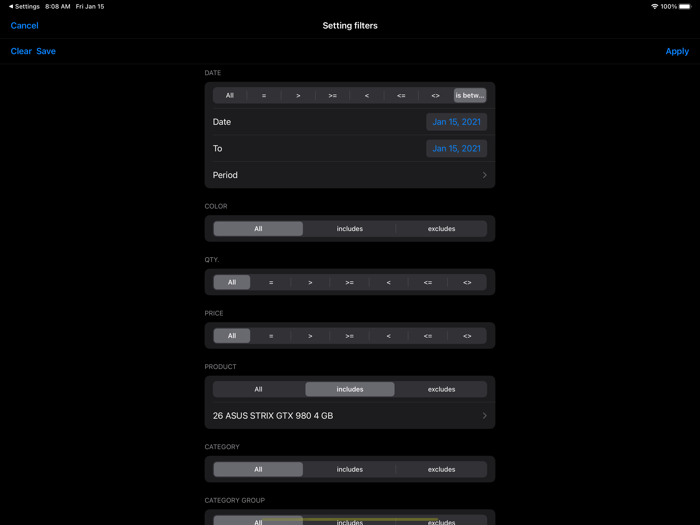The height and width of the screenshot is (525, 700).
Task: Open the Date start date picker
Action: point(456,122)
